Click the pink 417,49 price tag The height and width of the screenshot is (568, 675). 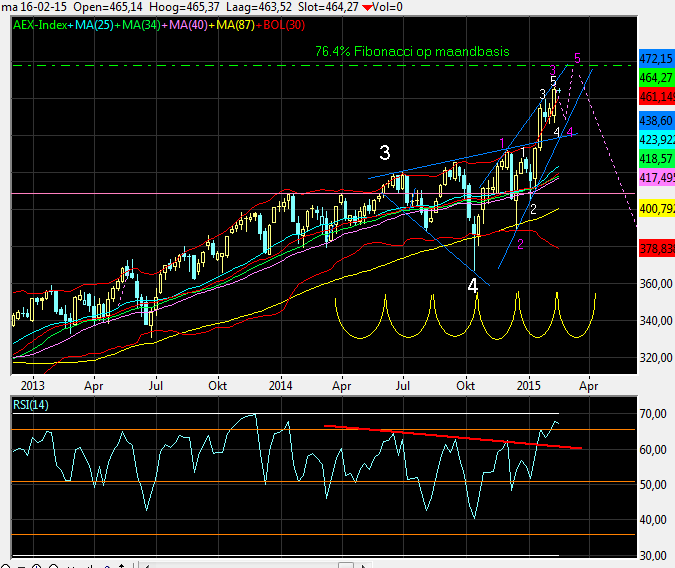point(654,176)
